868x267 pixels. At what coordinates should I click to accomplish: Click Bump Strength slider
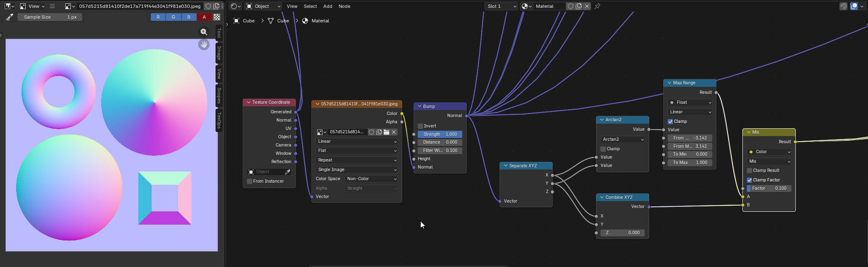(x=440, y=135)
